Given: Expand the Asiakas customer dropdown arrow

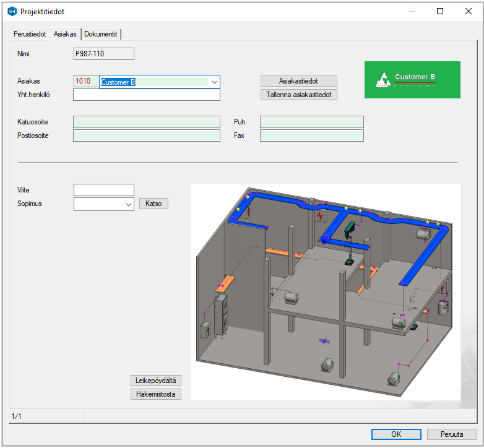Looking at the screenshot, I should [214, 82].
